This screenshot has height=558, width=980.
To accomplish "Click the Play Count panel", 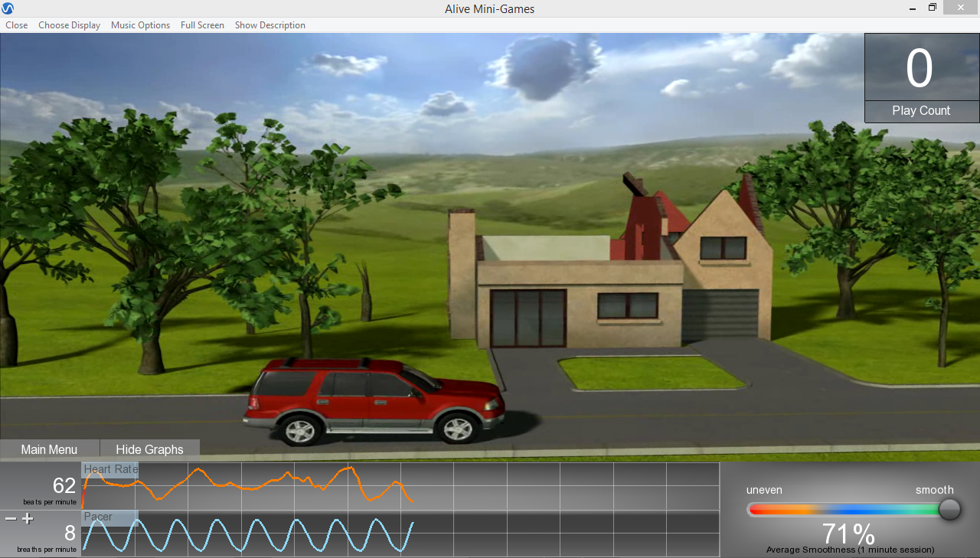I will coord(921,78).
